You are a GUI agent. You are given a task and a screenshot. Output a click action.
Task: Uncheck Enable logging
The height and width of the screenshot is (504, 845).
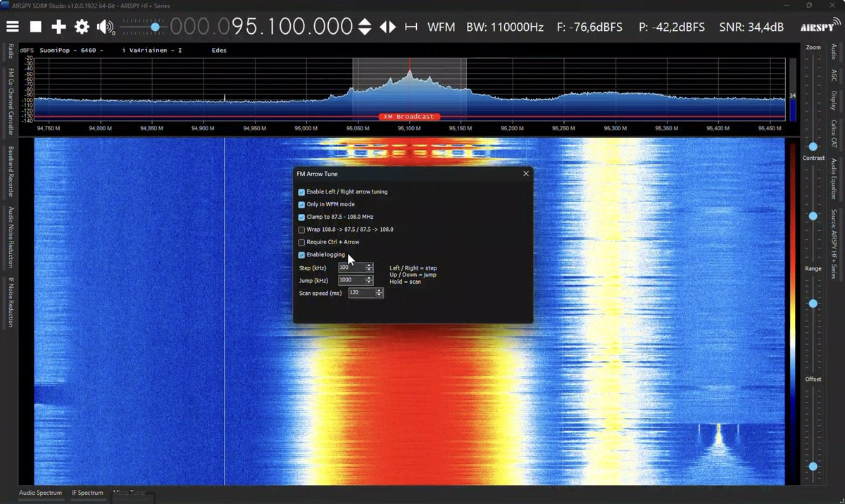(x=301, y=255)
